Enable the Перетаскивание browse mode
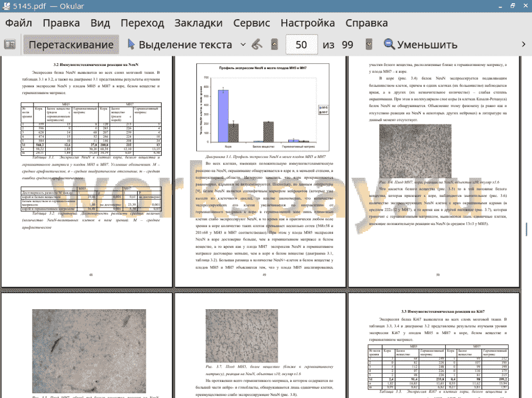This screenshot has height=398, width=532. pyautogui.click(x=71, y=45)
